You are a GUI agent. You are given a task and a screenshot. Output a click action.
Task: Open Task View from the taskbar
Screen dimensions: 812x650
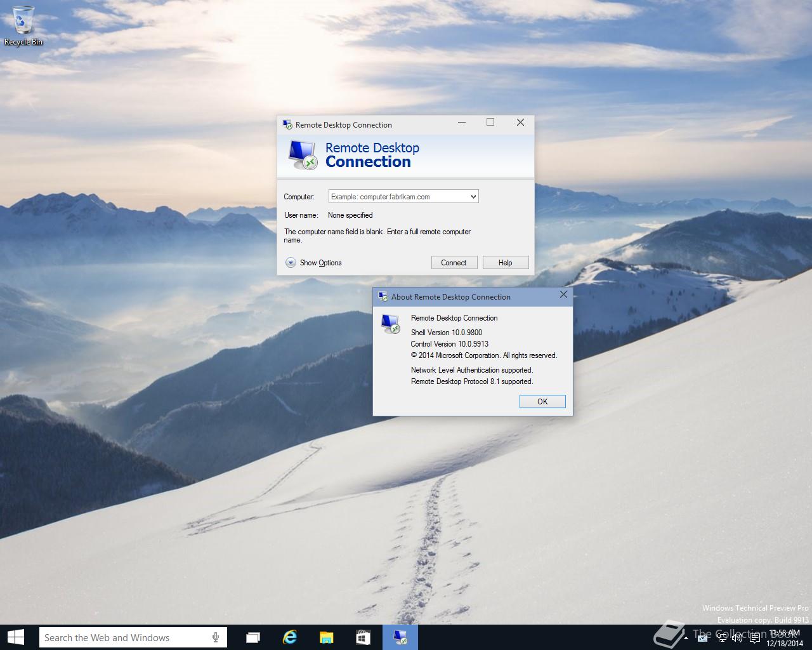[252, 637]
